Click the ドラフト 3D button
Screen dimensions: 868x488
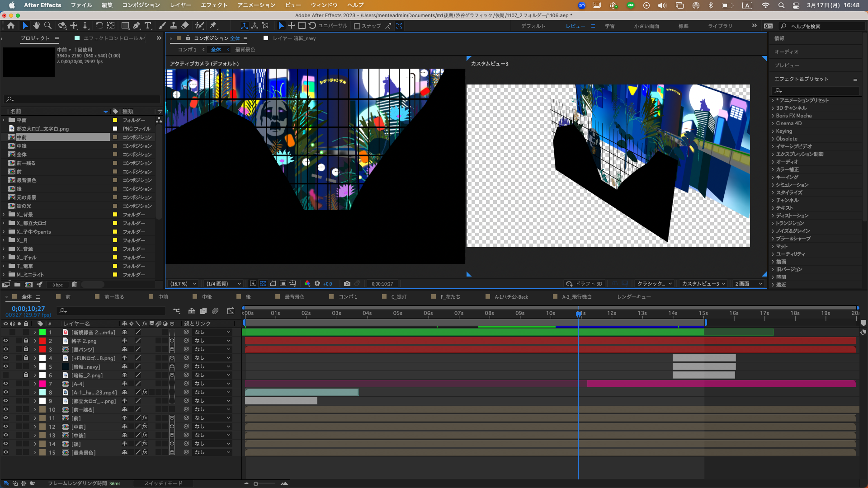click(x=584, y=284)
